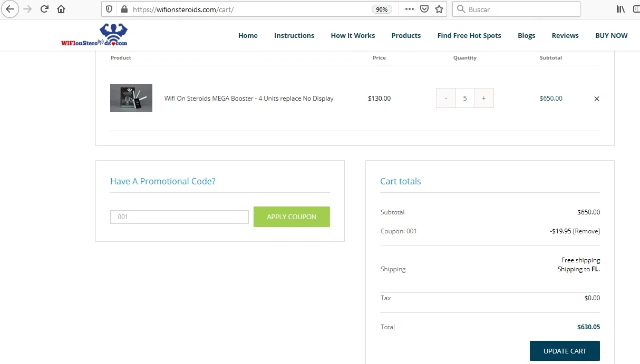Open Find Free Hot Spots page

pyautogui.click(x=469, y=35)
